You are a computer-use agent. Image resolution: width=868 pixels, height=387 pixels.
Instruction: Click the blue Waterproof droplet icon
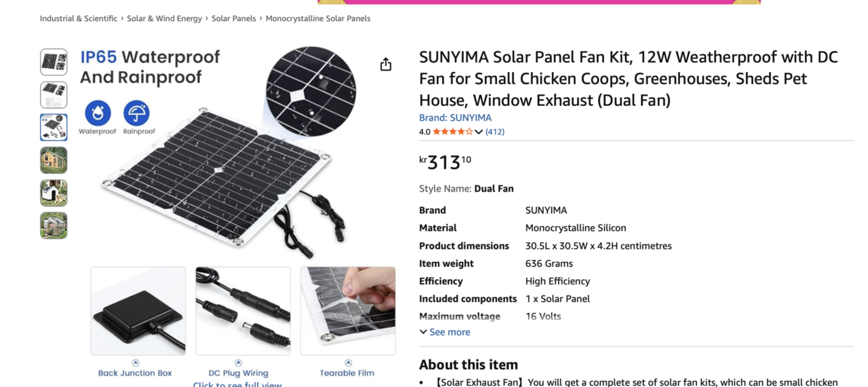(98, 113)
